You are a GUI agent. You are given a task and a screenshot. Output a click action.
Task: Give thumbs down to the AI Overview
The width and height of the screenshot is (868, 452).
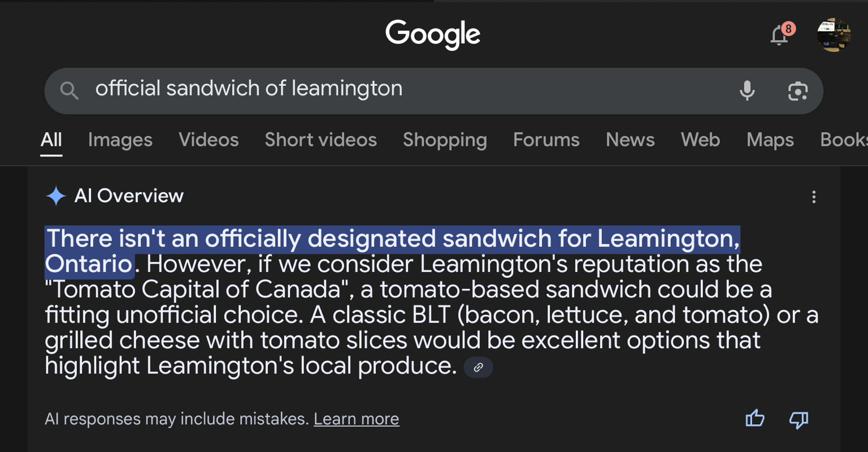click(x=798, y=420)
